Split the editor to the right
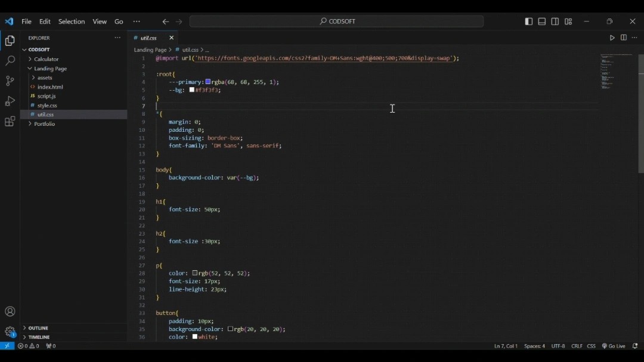Image resolution: width=644 pixels, height=362 pixels. click(x=624, y=38)
